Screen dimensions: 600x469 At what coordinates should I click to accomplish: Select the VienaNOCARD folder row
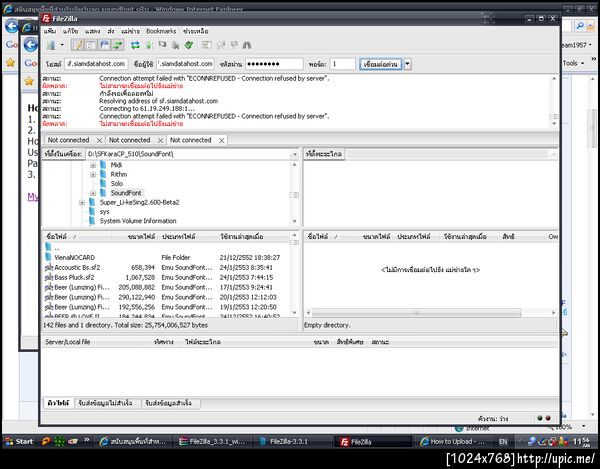coord(166,257)
